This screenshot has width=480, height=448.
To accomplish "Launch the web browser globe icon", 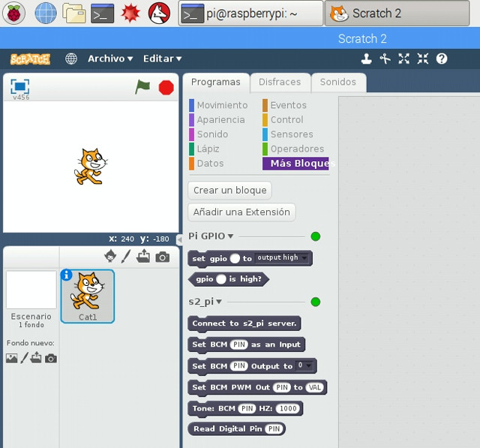I will click(x=46, y=14).
